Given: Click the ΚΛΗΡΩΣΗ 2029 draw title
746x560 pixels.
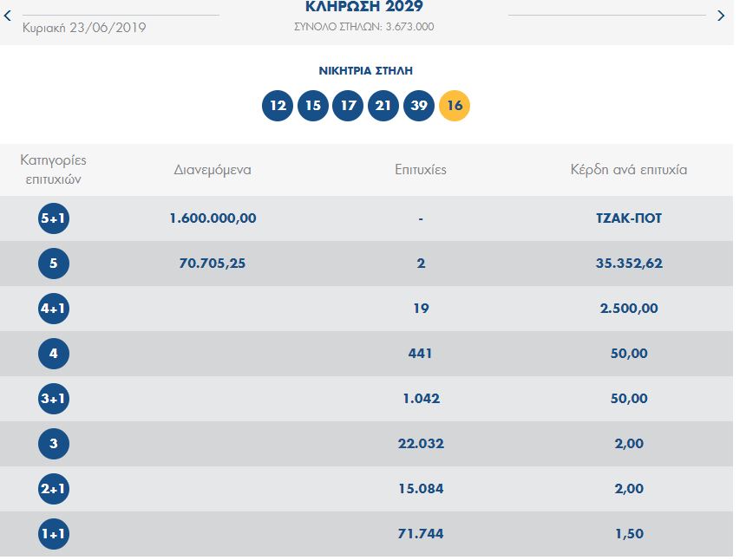Looking at the screenshot, I should [364, 7].
